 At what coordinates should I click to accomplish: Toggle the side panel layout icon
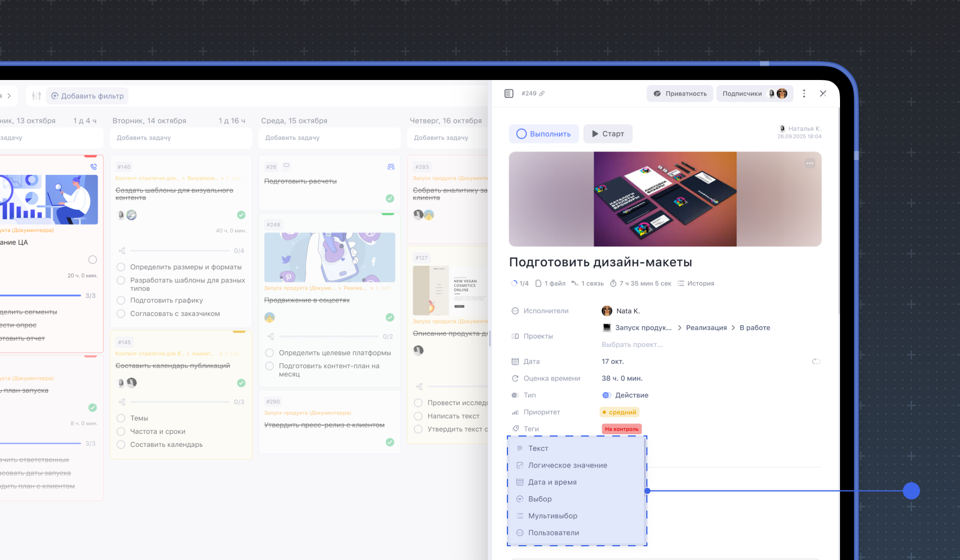coord(509,94)
